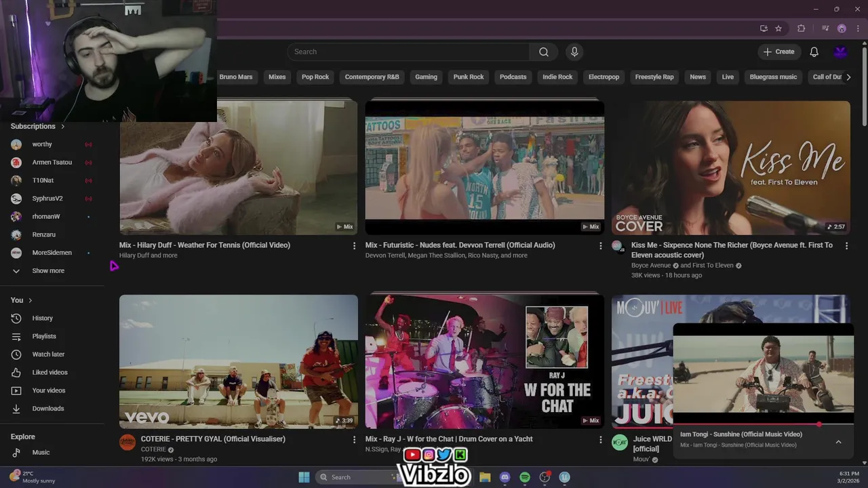Focus the YouTube search field
This screenshot has height=488, width=868.
click(409, 52)
